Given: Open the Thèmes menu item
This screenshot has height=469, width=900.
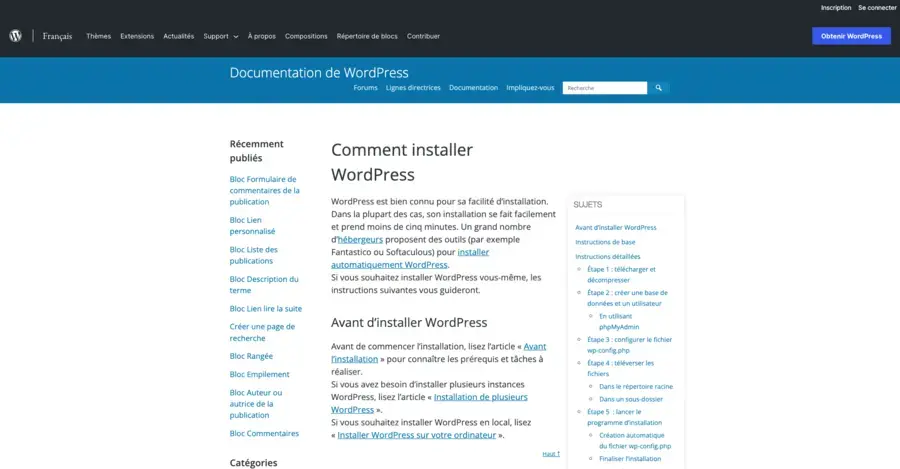Looking at the screenshot, I should 98,36.
